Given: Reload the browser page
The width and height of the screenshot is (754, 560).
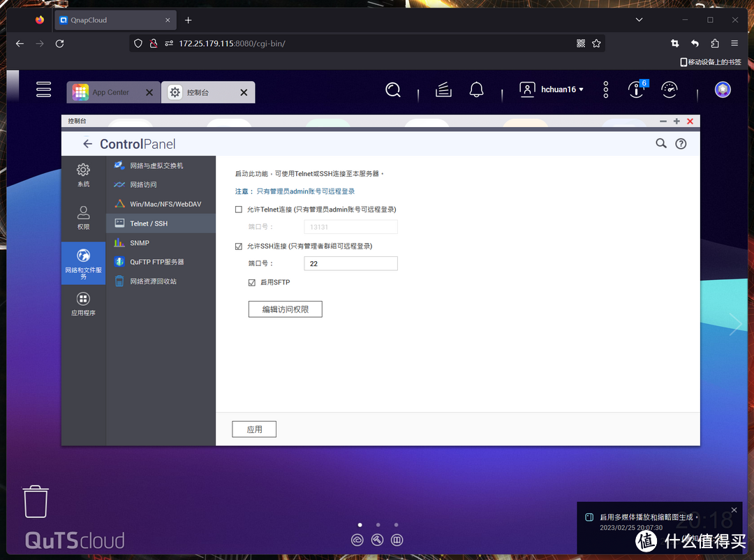Looking at the screenshot, I should click(x=59, y=44).
